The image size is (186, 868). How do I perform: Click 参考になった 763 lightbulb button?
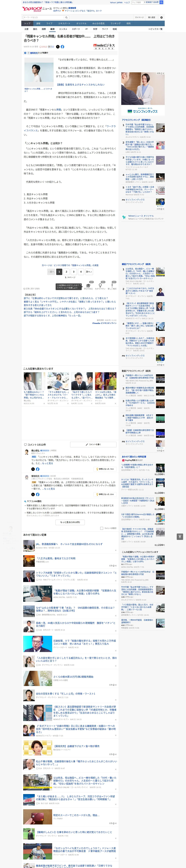coord(105,469)
